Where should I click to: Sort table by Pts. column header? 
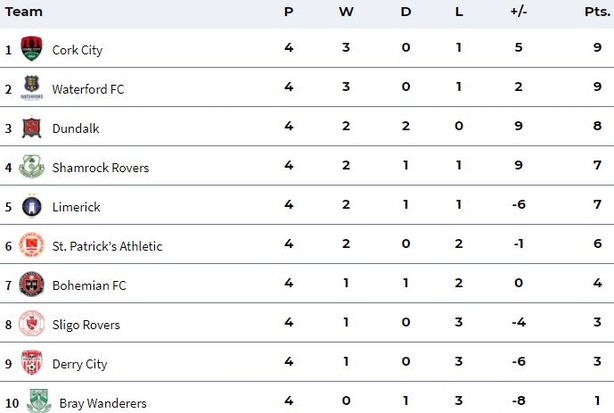click(597, 12)
